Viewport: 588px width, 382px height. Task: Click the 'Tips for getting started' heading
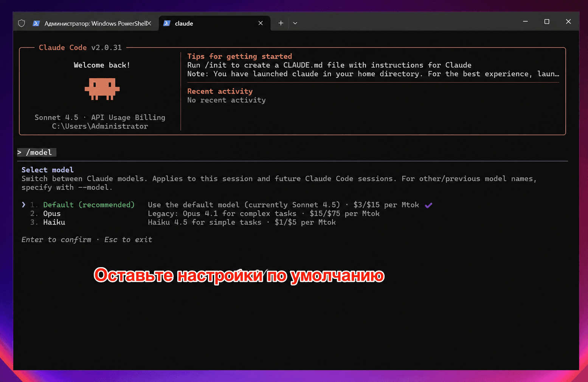[240, 56]
